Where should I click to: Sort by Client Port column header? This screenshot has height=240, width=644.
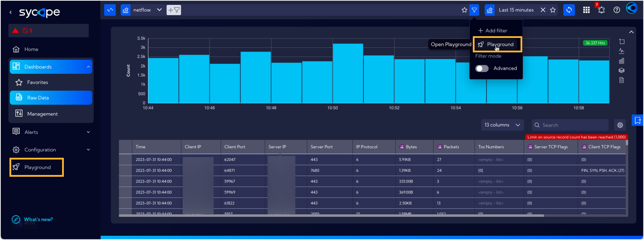243,147
